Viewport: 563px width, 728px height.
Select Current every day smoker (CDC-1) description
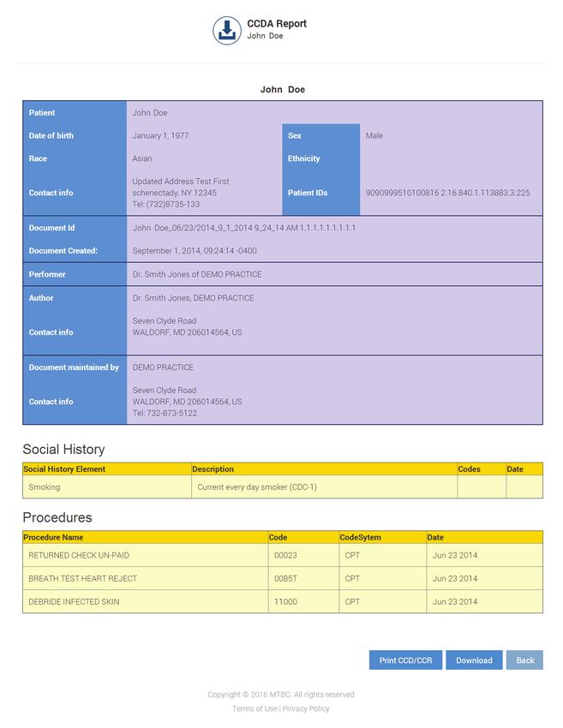coord(257,487)
